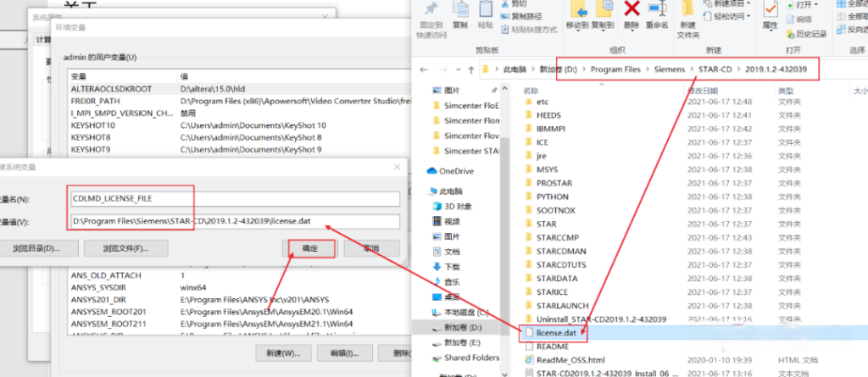Click the Properties (属性) checkmark icon
This screenshot has height=377, width=868.
(770, 9)
